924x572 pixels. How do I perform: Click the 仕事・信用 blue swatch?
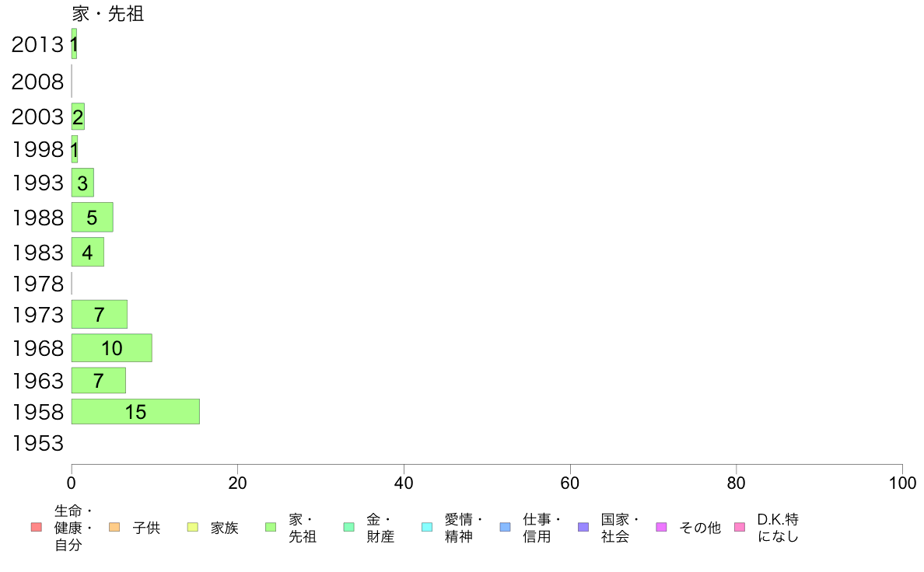point(505,527)
